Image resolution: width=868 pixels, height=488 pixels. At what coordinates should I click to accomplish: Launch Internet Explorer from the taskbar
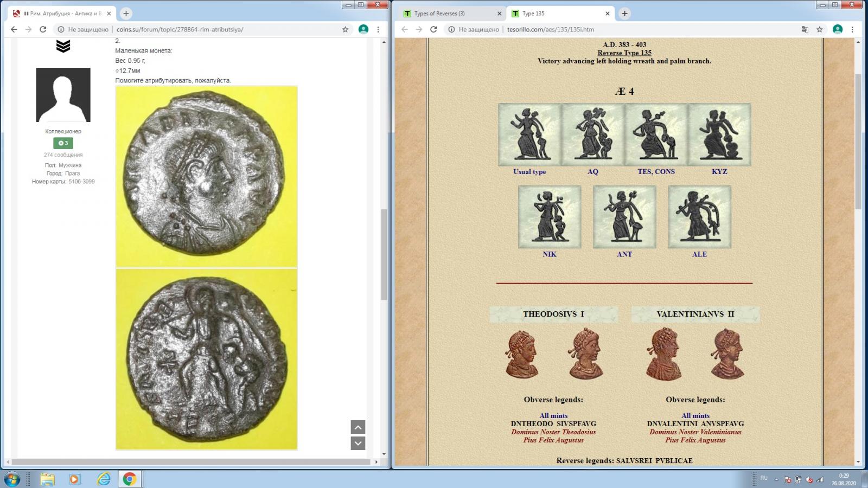pos(103,479)
